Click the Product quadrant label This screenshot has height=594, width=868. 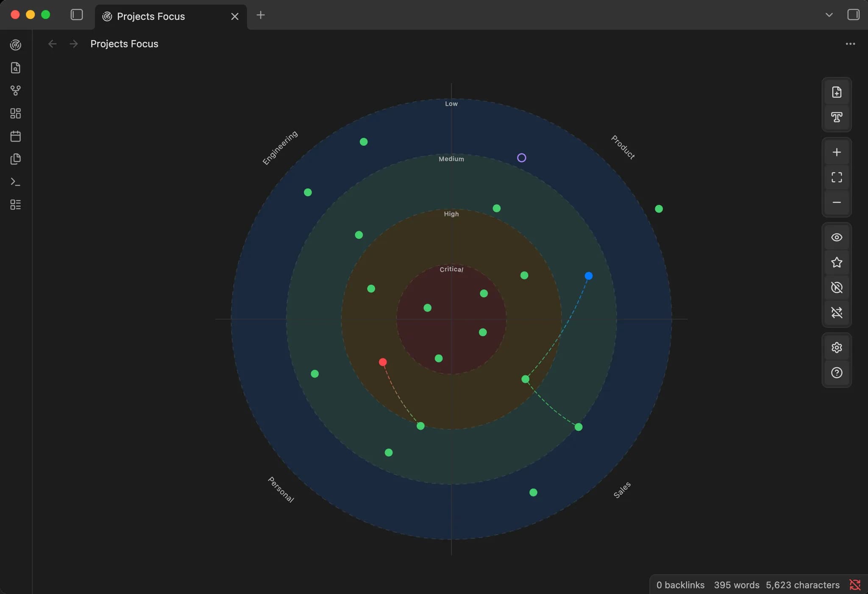coord(623,147)
